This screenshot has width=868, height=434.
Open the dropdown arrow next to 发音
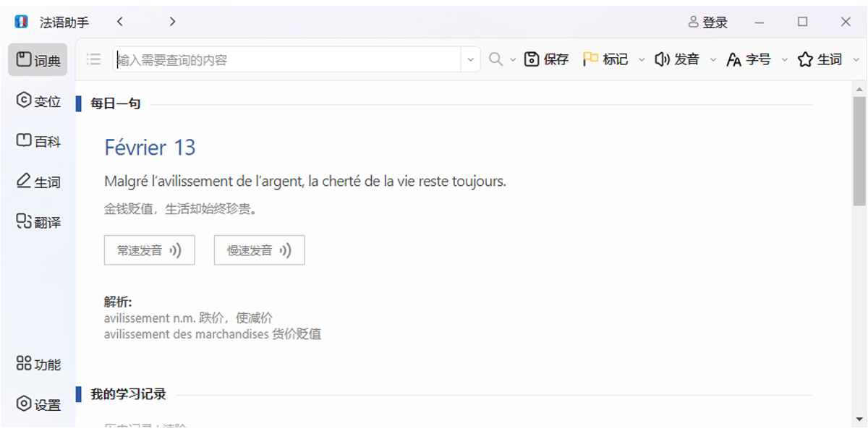[x=712, y=60]
